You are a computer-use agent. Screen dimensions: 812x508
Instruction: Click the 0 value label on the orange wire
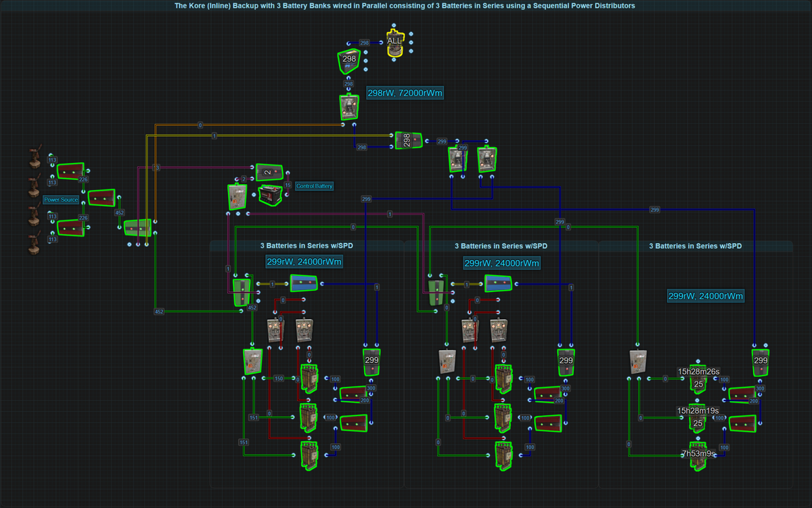pyautogui.click(x=200, y=125)
